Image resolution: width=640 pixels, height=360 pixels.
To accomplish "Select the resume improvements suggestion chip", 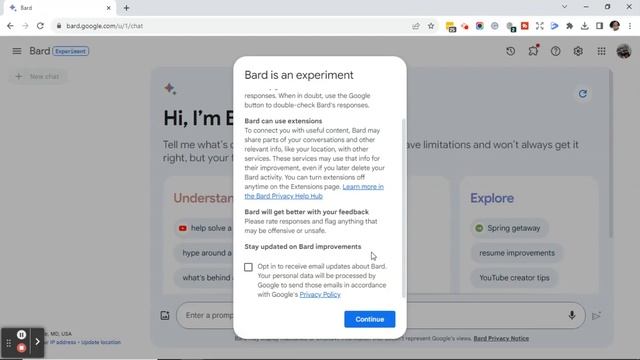I will coord(517,253).
